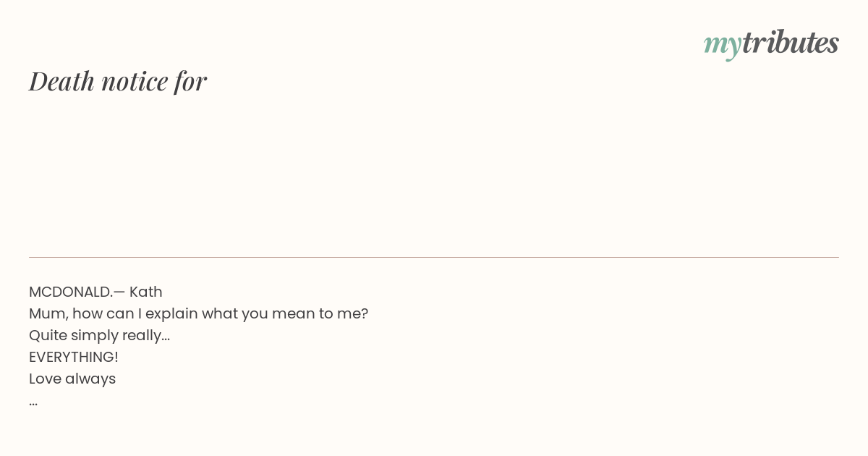This screenshot has width=868, height=456.
Task: Click the word 'notice' in the heading
Action: point(135,81)
